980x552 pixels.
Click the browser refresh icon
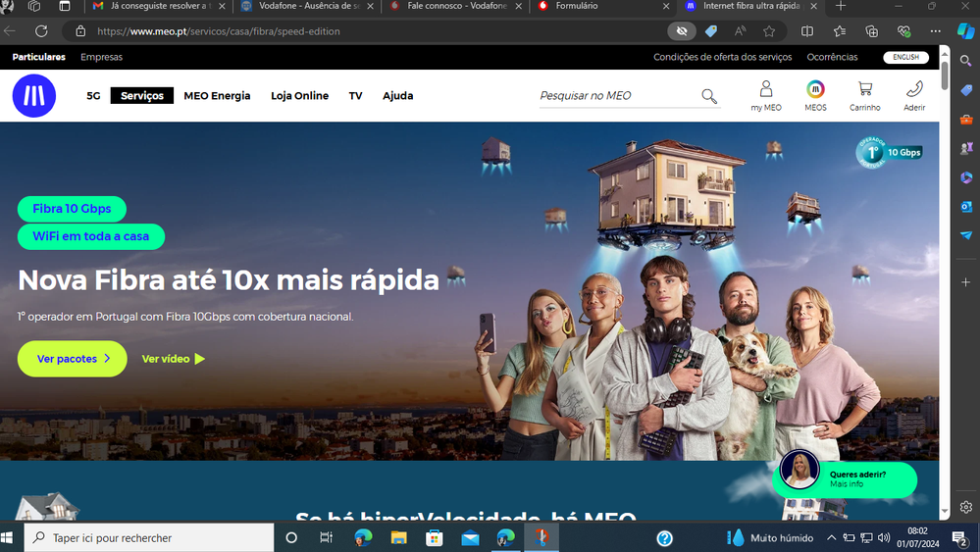tap(41, 31)
